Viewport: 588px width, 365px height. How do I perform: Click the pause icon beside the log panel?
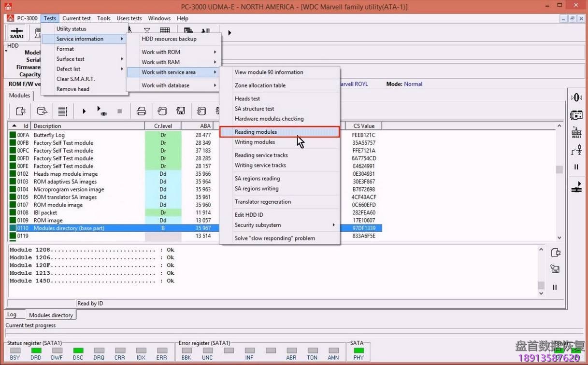click(x=555, y=287)
